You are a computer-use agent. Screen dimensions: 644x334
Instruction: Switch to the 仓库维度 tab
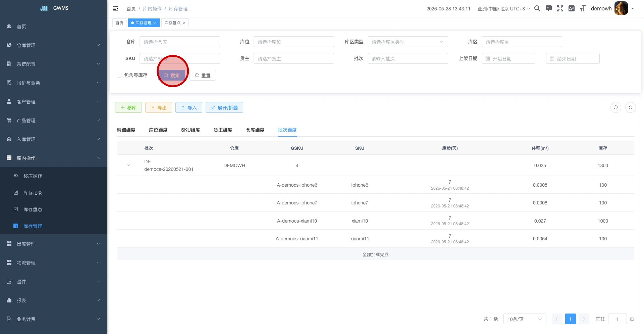(255, 130)
